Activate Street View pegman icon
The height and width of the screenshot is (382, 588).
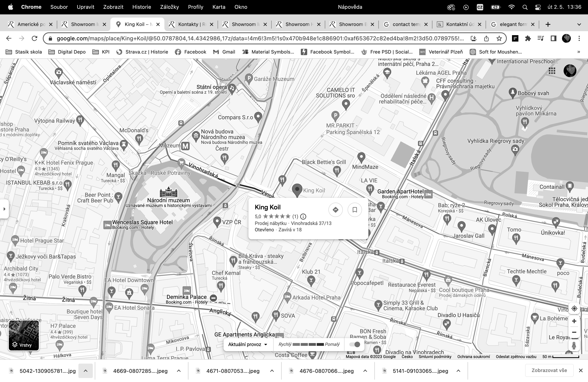click(x=574, y=345)
